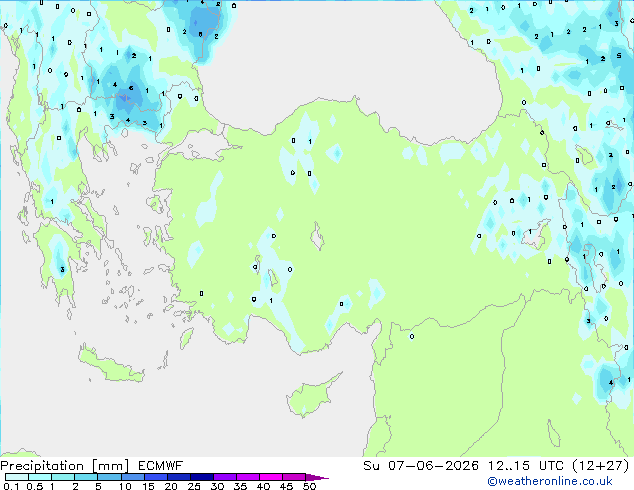Click the date 'Su 07-06-2026' text
The height and width of the screenshot is (490, 634).
point(421,466)
